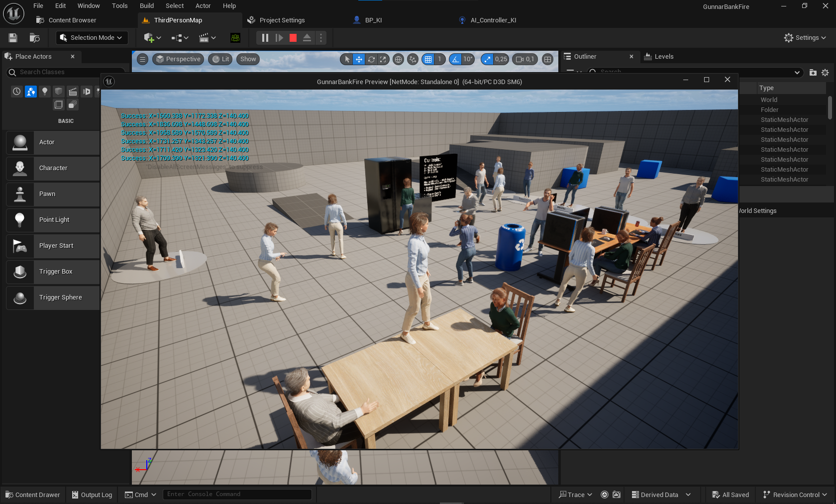Screen dimensions: 836x504
Task: Pause the running simulation
Action: pos(265,38)
